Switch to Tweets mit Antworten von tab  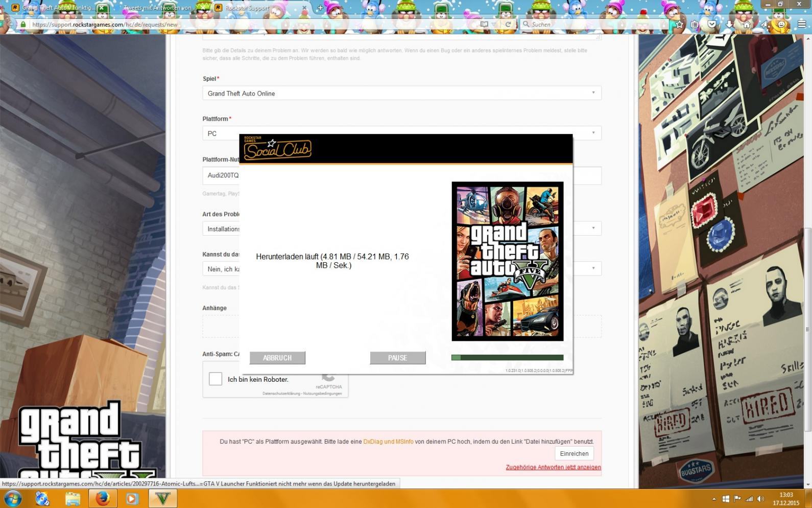(x=160, y=8)
